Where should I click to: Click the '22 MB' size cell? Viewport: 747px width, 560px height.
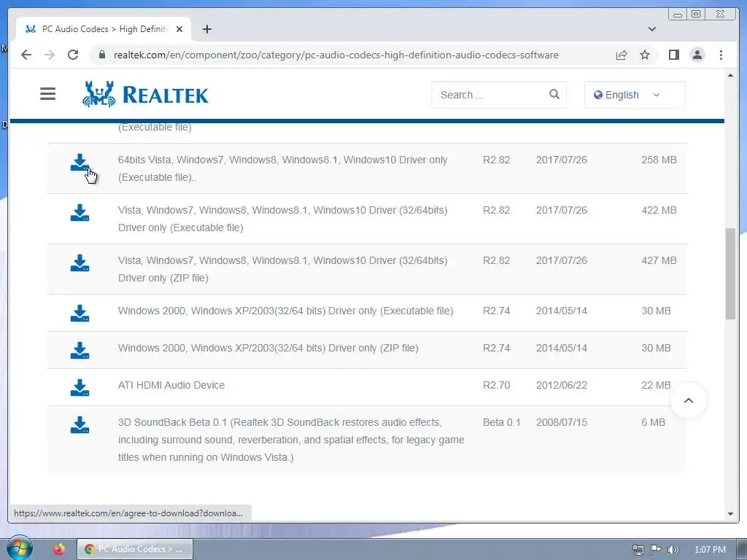pyautogui.click(x=656, y=385)
